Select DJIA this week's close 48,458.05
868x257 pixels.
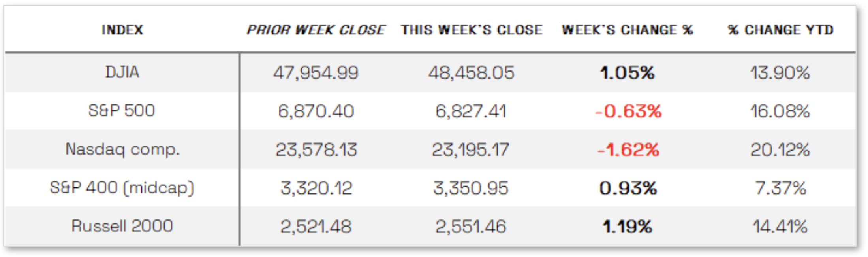point(471,73)
